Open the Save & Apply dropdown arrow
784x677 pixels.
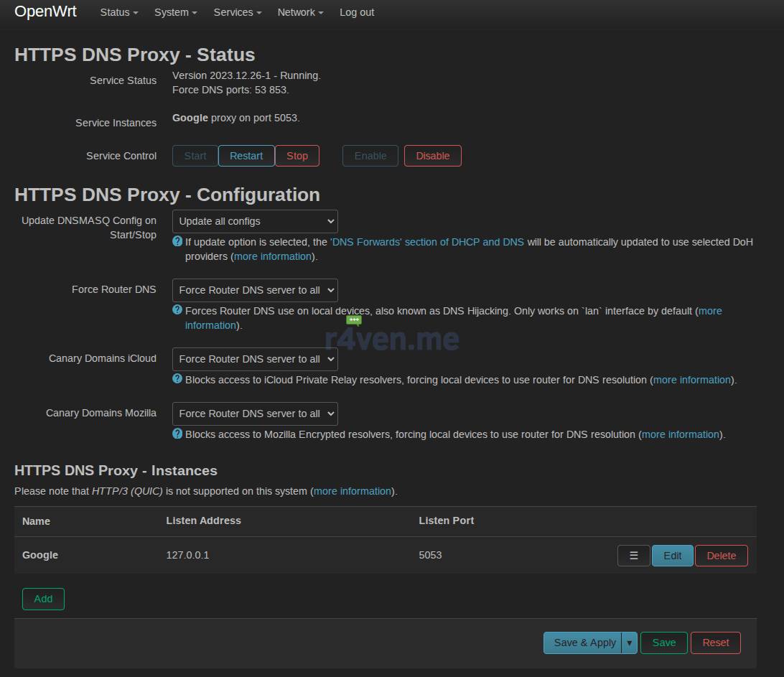[630, 643]
